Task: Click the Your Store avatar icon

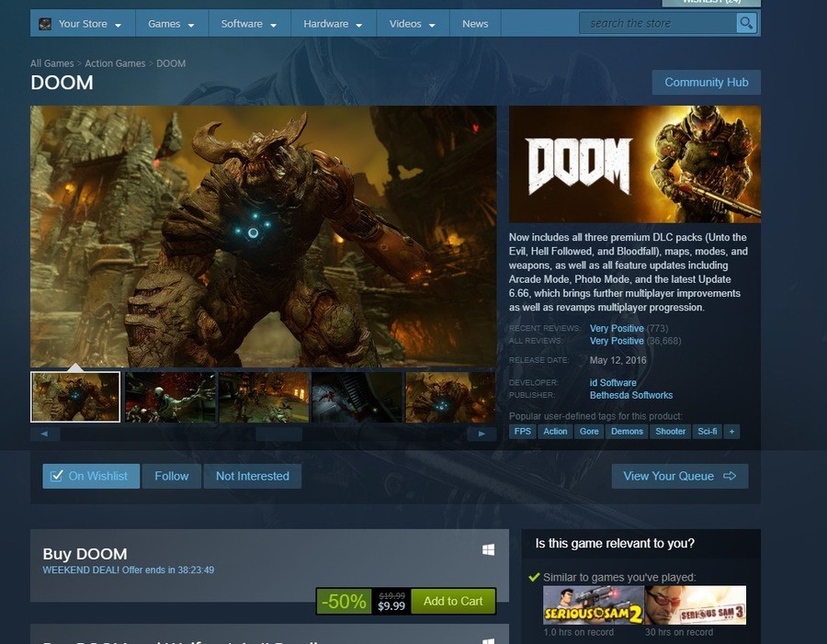Action: click(44, 24)
